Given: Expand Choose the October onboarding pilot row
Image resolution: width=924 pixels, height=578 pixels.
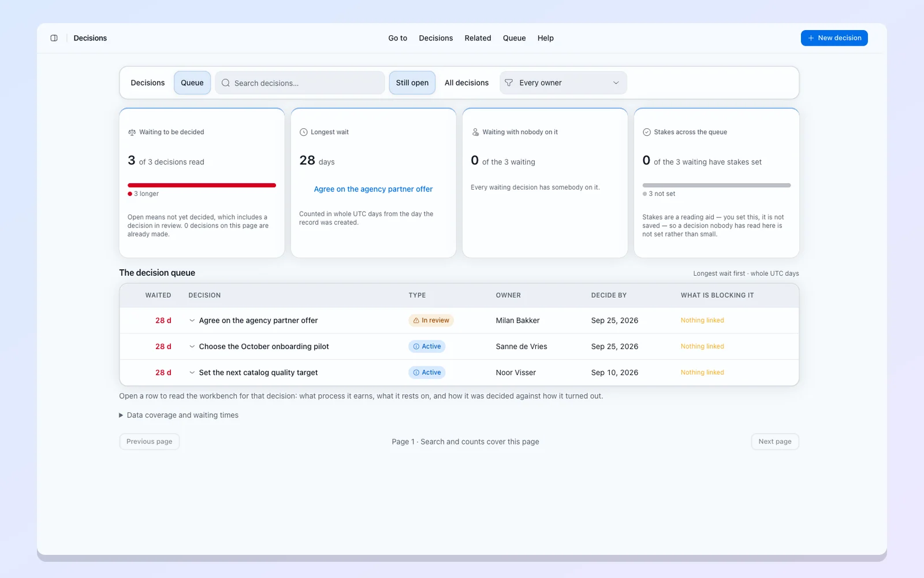Looking at the screenshot, I should (192, 347).
